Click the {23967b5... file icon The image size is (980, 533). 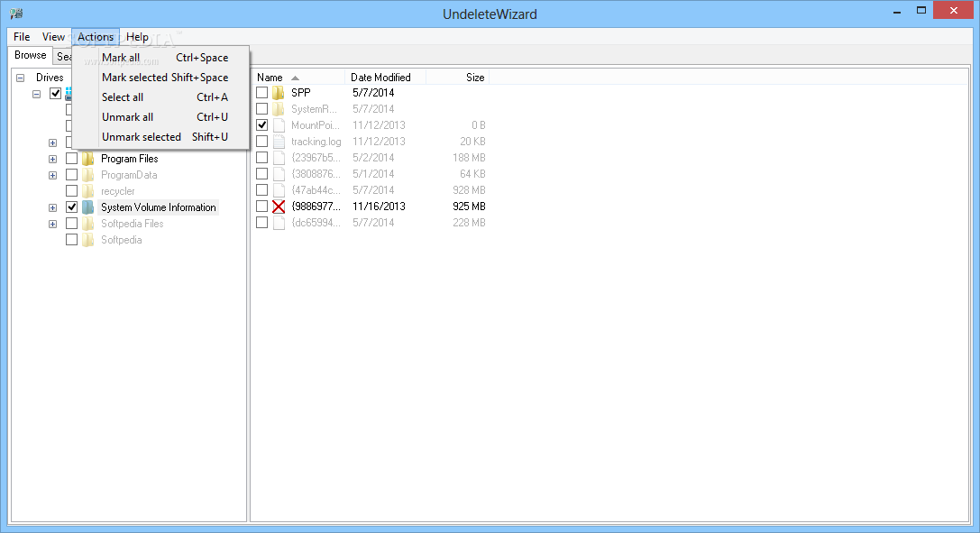279,158
